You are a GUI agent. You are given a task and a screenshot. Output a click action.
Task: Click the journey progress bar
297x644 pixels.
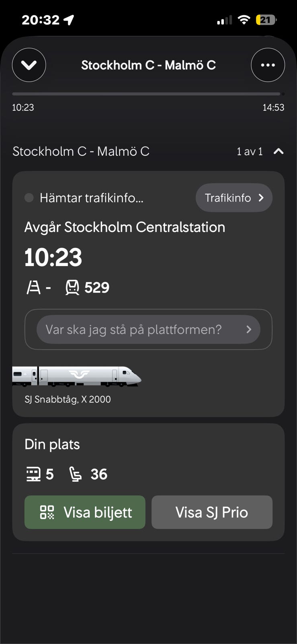coord(147,94)
